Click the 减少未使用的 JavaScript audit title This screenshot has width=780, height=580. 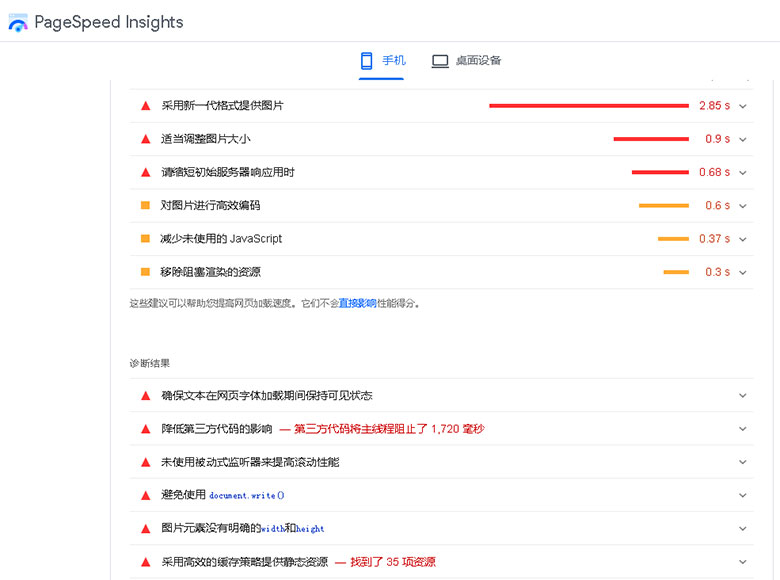click(221, 239)
